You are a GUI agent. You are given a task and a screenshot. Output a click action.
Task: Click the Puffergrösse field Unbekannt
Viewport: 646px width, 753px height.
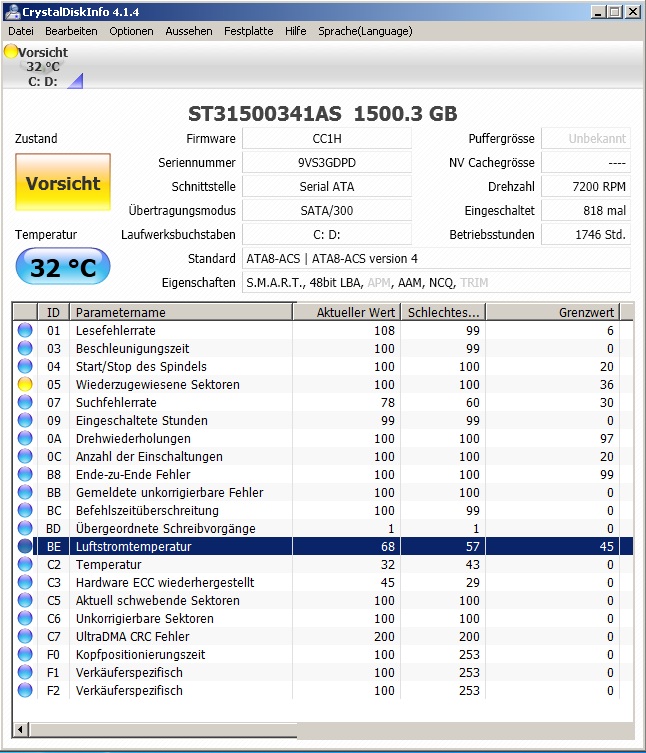[x=586, y=138]
